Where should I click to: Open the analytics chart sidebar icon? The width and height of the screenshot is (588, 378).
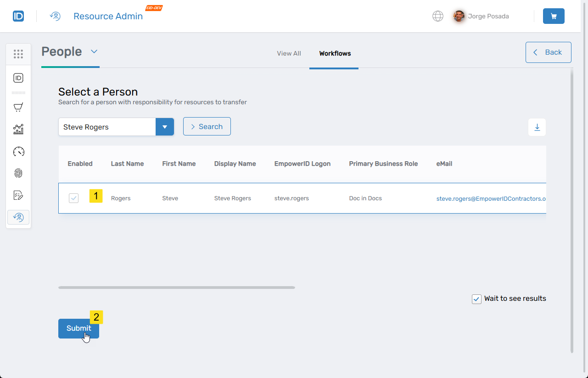(x=18, y=129)
